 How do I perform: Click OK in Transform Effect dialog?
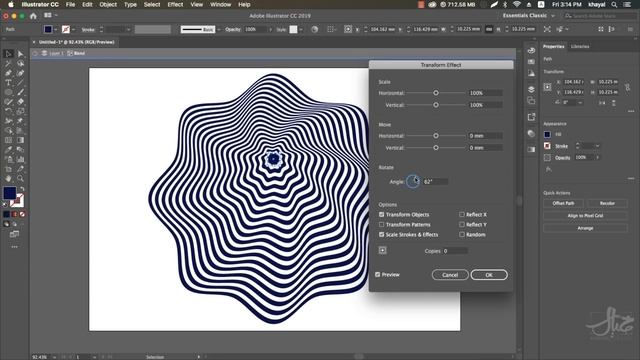[489, 275]
